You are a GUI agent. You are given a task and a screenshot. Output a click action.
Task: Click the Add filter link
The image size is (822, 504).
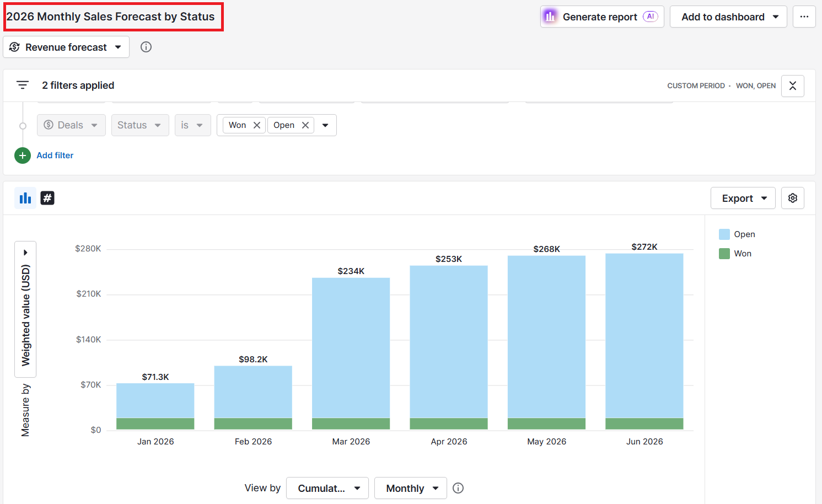point(55,156)
